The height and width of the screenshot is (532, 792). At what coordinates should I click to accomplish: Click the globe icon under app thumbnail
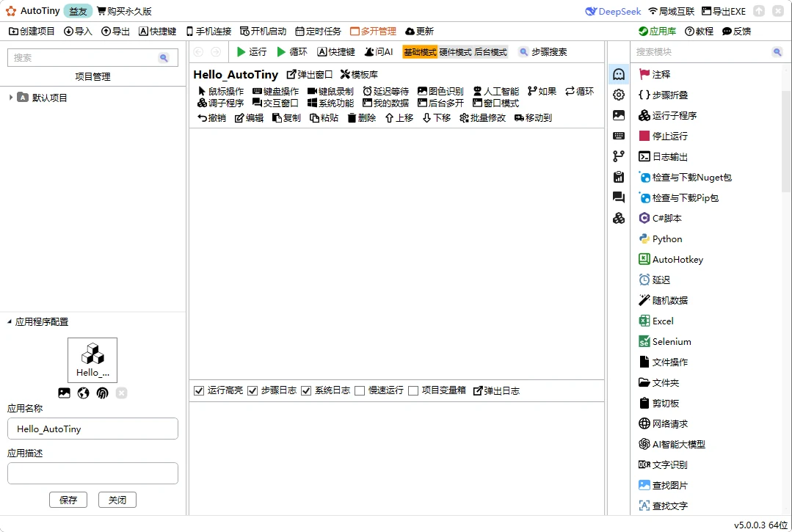point(84,393)
